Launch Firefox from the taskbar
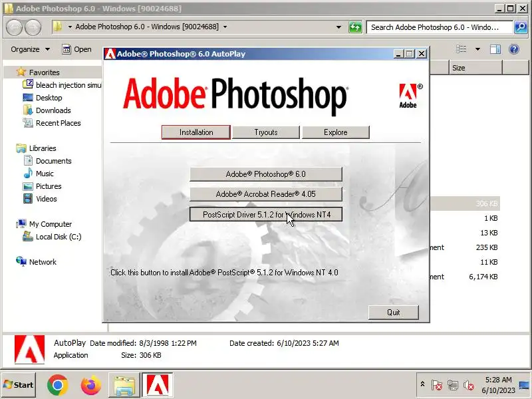532x399 pixels. [90, 385]
